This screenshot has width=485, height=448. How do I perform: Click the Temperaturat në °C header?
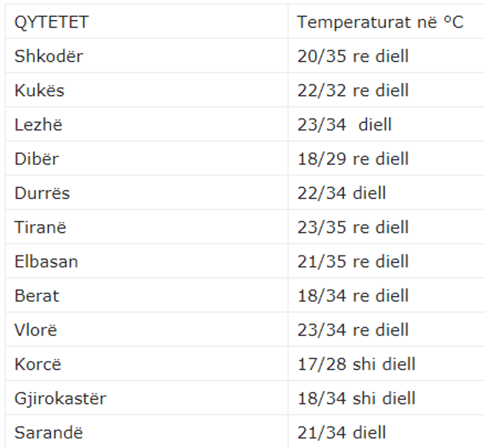(380, 22)
